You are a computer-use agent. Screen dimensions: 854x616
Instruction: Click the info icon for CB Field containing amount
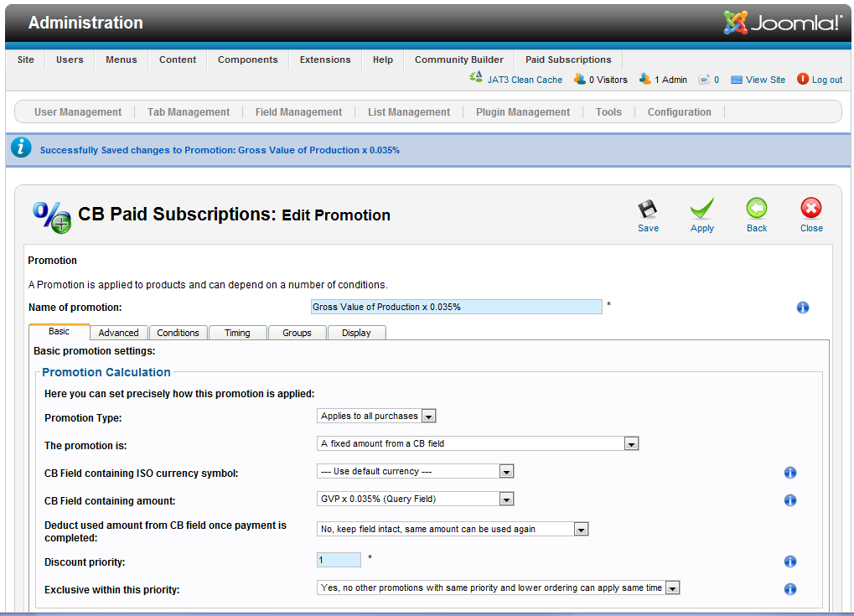[x=789, y=500]
